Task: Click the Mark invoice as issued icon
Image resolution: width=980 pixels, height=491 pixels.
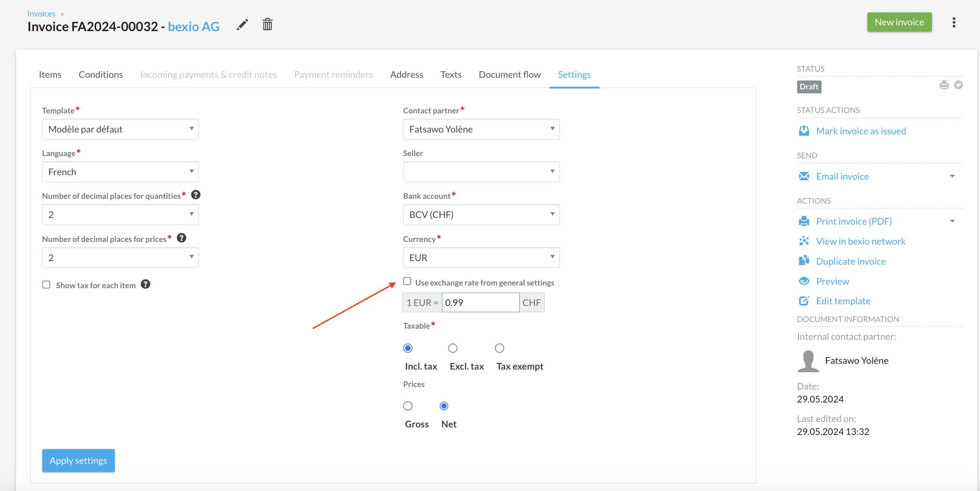Action: (804, 131)
